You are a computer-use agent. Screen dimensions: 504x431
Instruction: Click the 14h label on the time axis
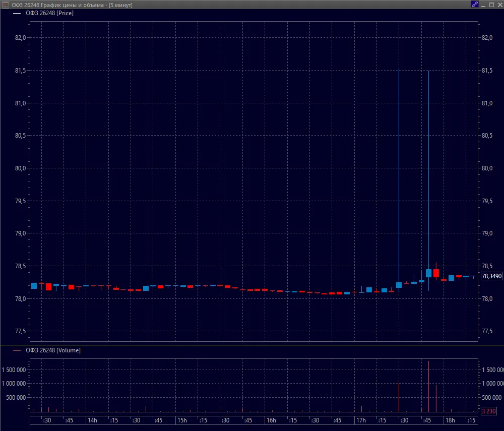coord(93,420)
